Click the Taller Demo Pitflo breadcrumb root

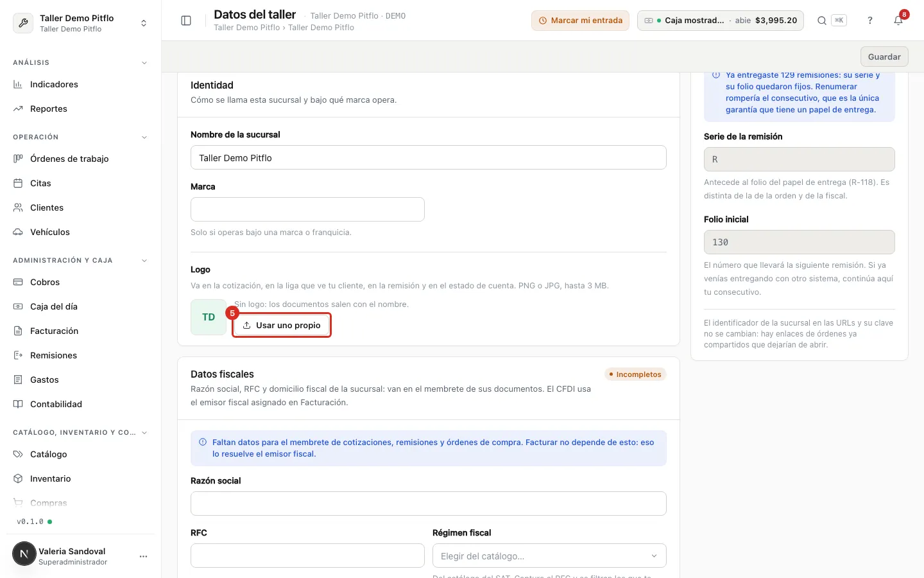[247, 28]
